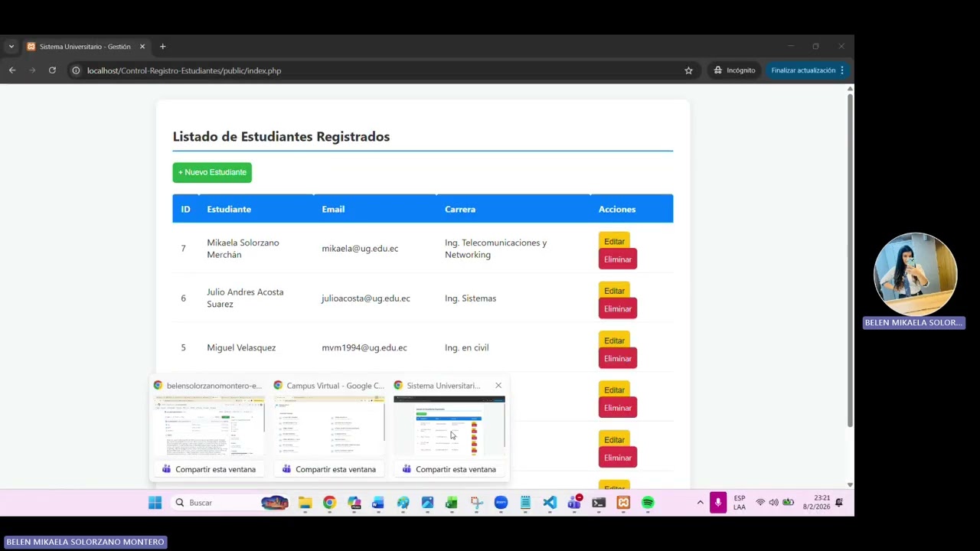Open XAMPP control panel from taskbar
The height and width of the screenshot is (551, 980).
click(x=623, y=503)
